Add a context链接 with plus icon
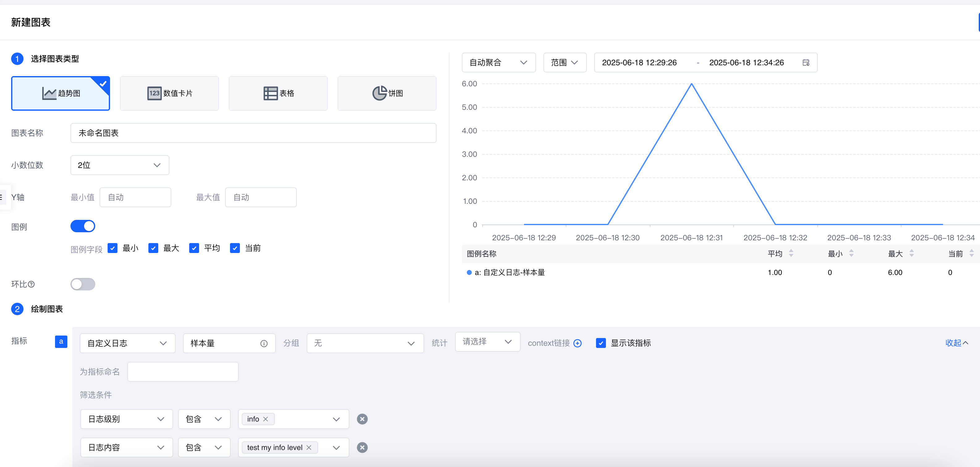Image resolution: width=980 pixels, height=467 pixels. [577, 343]
